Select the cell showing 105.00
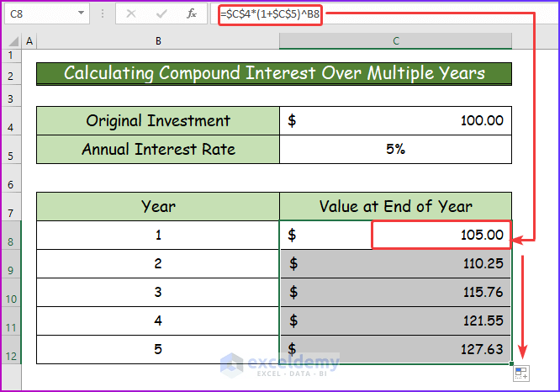This screenshot has height=392, width=560. pos(396,236)
